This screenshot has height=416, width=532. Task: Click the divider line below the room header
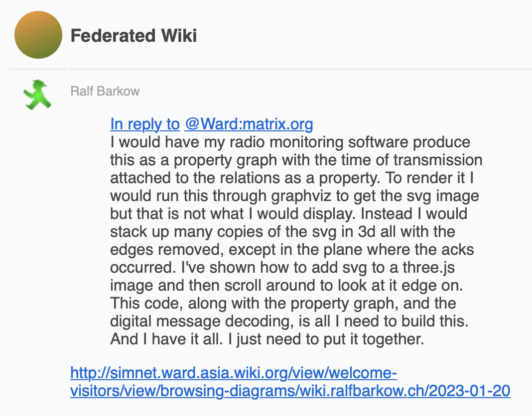(x=271, y=69)
